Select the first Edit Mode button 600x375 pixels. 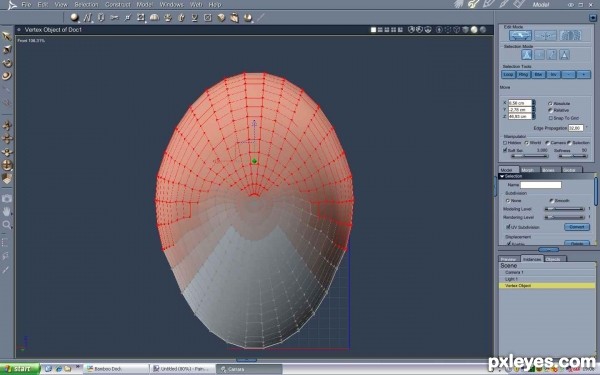pyautogui.click(x=520, y=36)
